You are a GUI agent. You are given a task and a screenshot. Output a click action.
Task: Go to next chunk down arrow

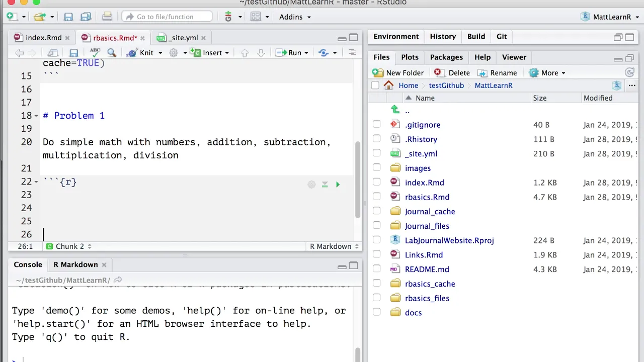point(261,53)
